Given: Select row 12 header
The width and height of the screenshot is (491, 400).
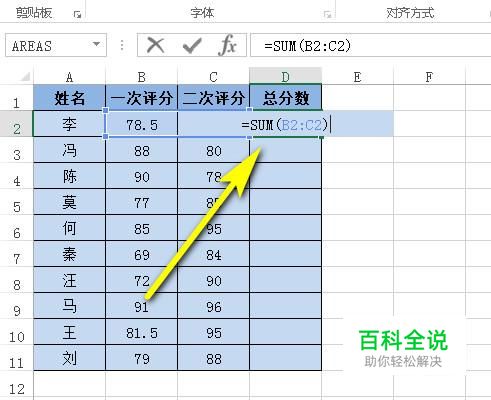Looking at the screenshot, I should (17, 385).
